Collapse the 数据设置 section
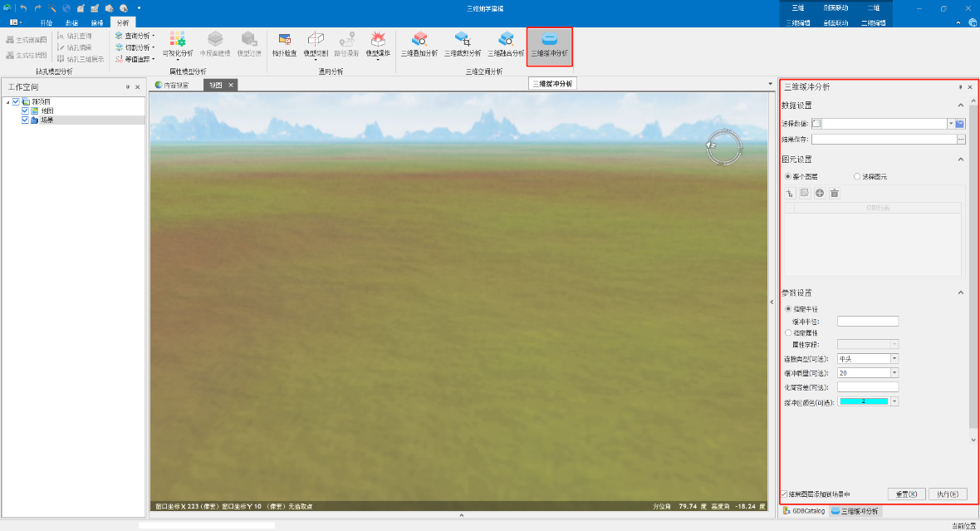980x531 pixels. click(x=961, y=106)
